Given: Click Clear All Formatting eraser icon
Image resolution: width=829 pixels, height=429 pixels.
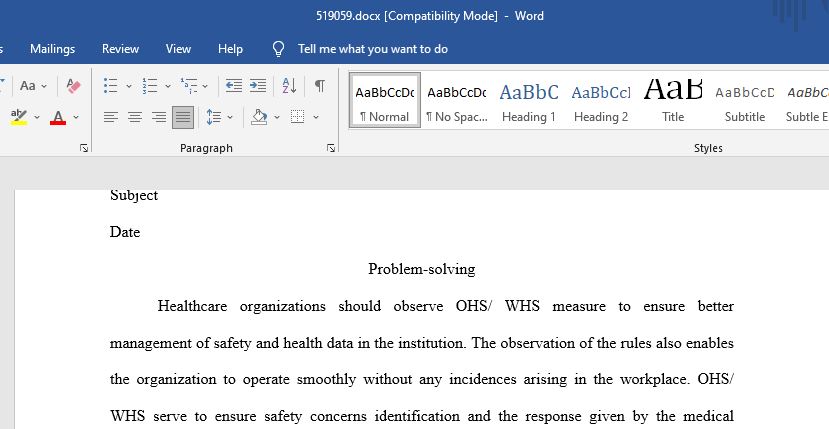Looking at the screenshot, I should pos(73,86).
